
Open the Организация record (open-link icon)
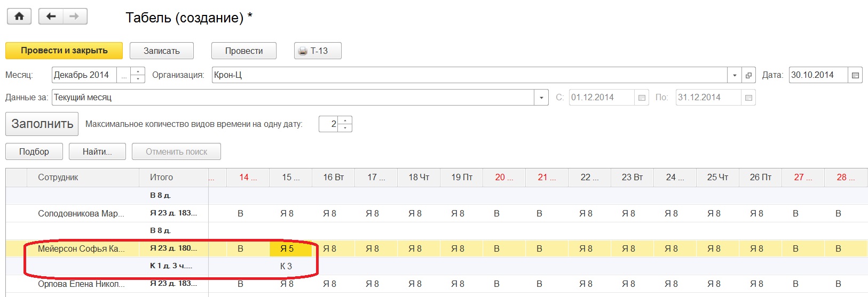(x=749, y=75)
